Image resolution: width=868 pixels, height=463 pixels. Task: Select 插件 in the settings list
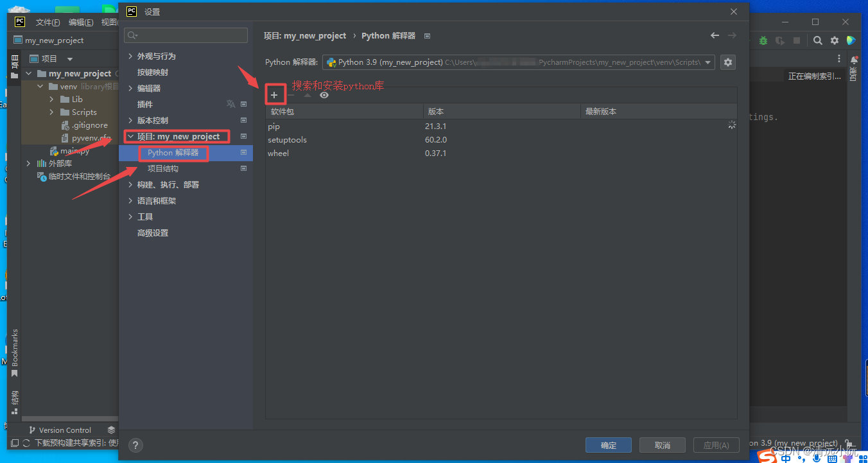(x=145, y=105)
